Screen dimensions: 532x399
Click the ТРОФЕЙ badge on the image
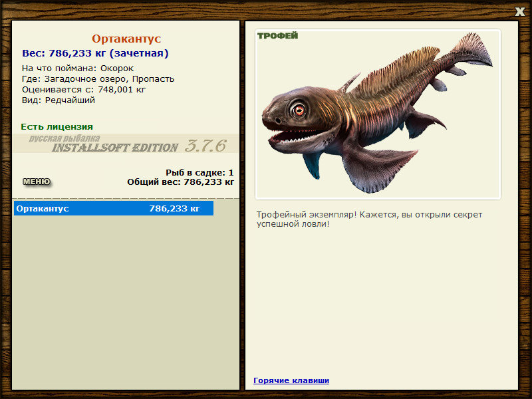pyautogui.click(x=277, y=36)
